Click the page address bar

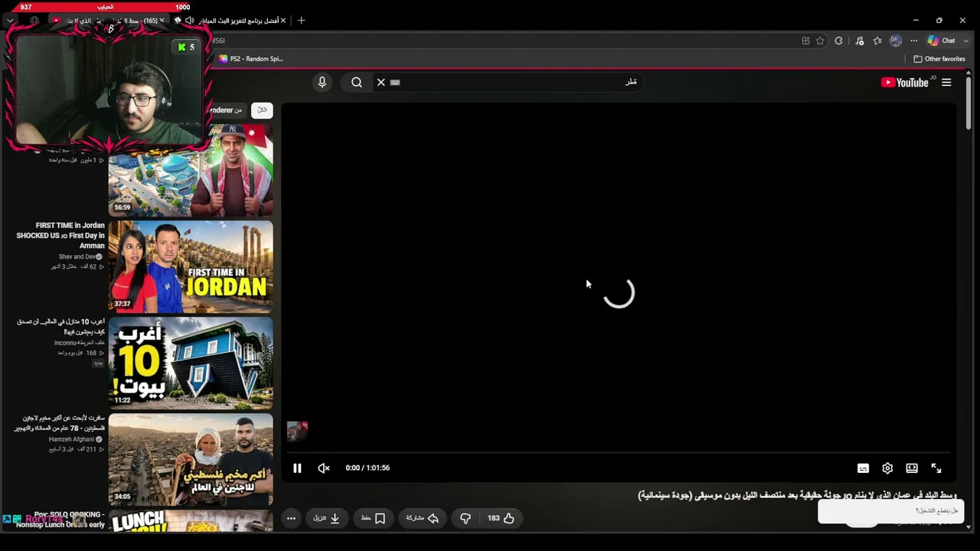point(505,41)
